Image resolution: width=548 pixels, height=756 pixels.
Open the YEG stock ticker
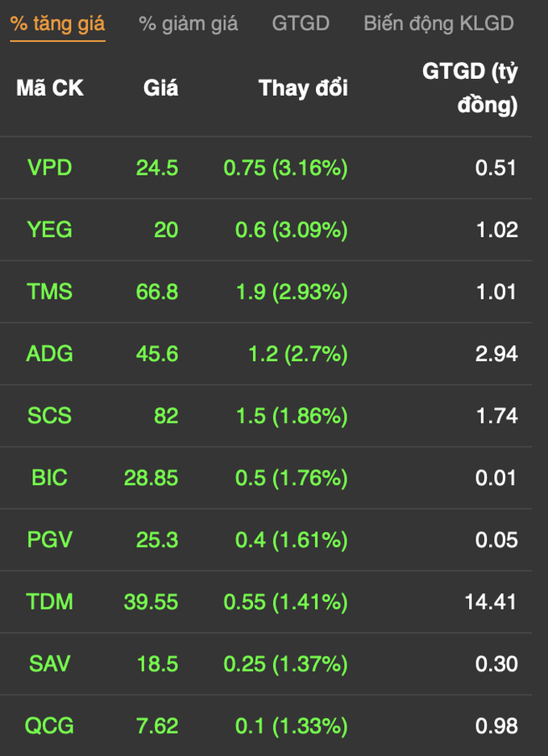50,230
